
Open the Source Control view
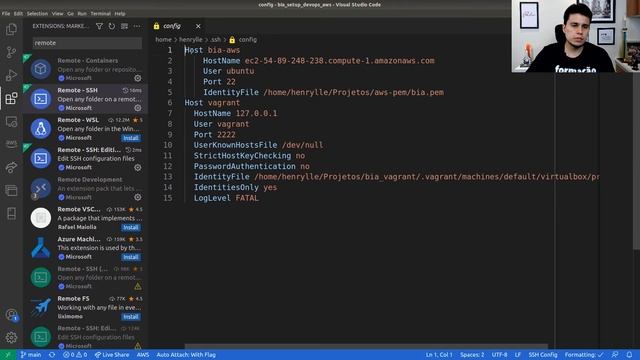(x=11, y=52)
